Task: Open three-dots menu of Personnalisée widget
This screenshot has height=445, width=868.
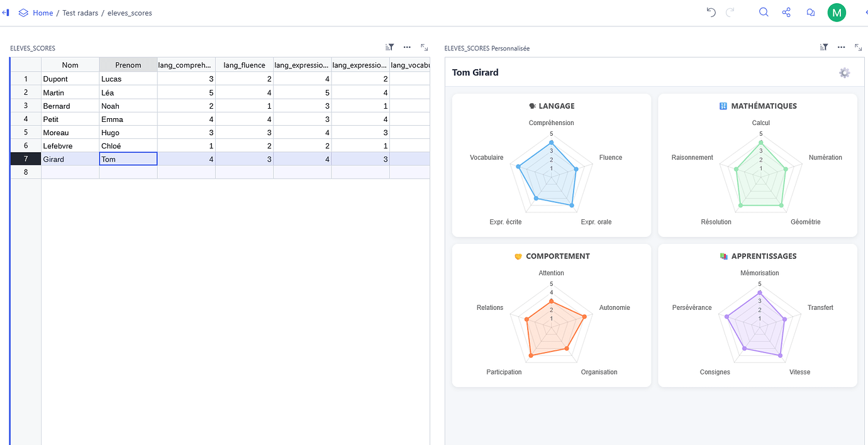Action: click(x=841, y=47)
